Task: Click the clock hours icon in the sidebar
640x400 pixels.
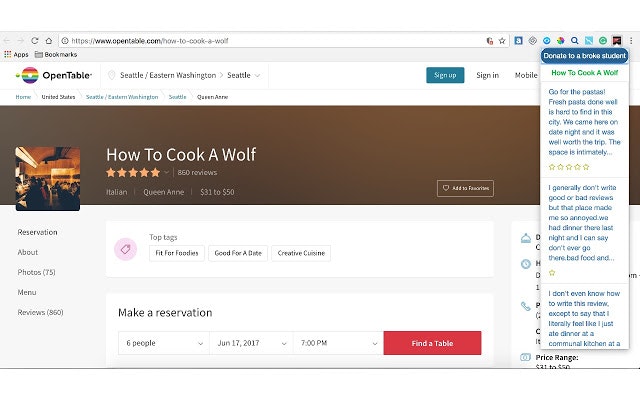Action: point(526,264)
